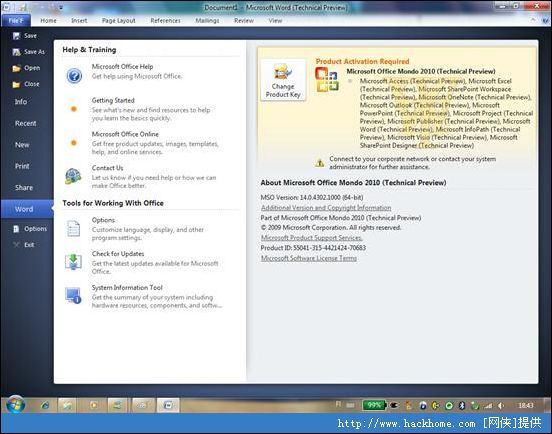
Task: Click the taskbar clock showing 18:43
Action: [526, 405]
